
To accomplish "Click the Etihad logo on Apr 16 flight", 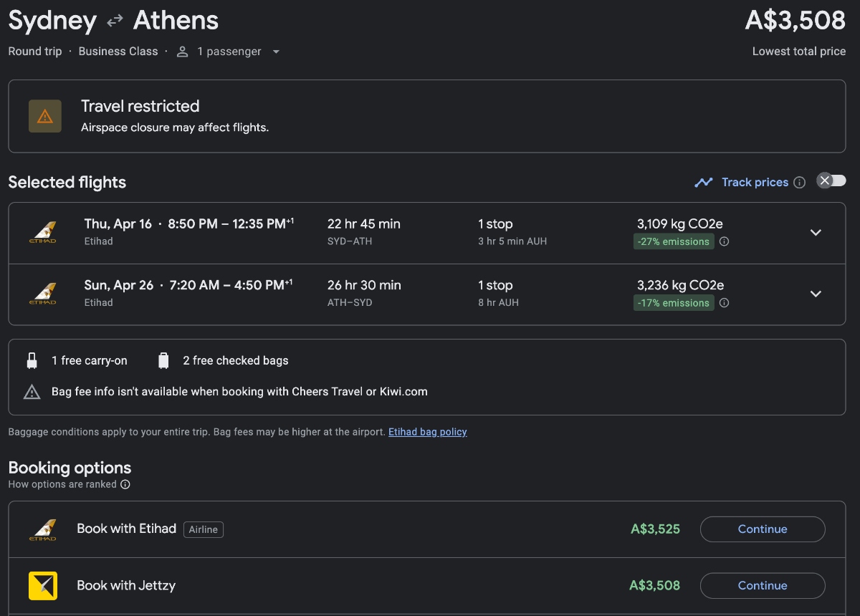I will pyautogui.click(x=43, y=233).
